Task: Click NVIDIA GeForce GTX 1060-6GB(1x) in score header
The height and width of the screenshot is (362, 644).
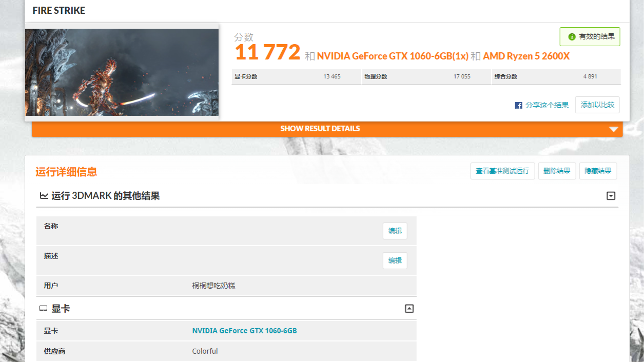Action: [x=393, y=56]
